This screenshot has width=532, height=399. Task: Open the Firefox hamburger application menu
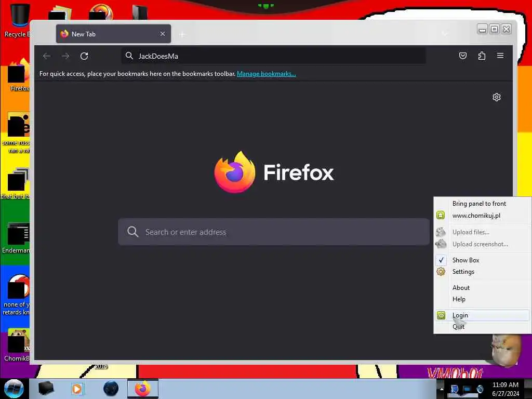500,56
